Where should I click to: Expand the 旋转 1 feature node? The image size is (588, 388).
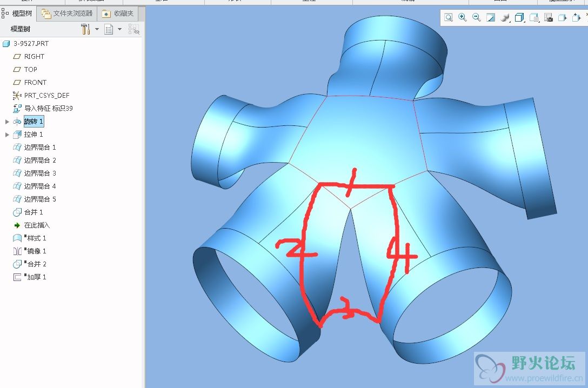point(6,122)
